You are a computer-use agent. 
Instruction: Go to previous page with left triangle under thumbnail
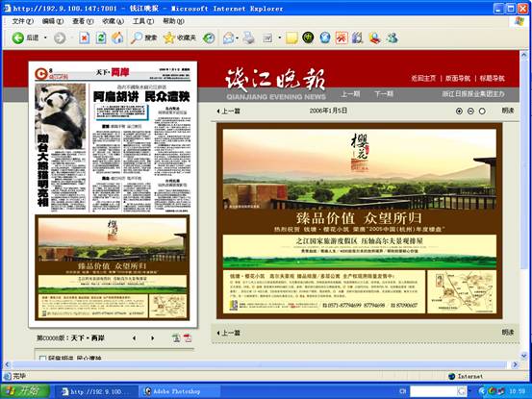pyautogui.click(x=135, y=338)
